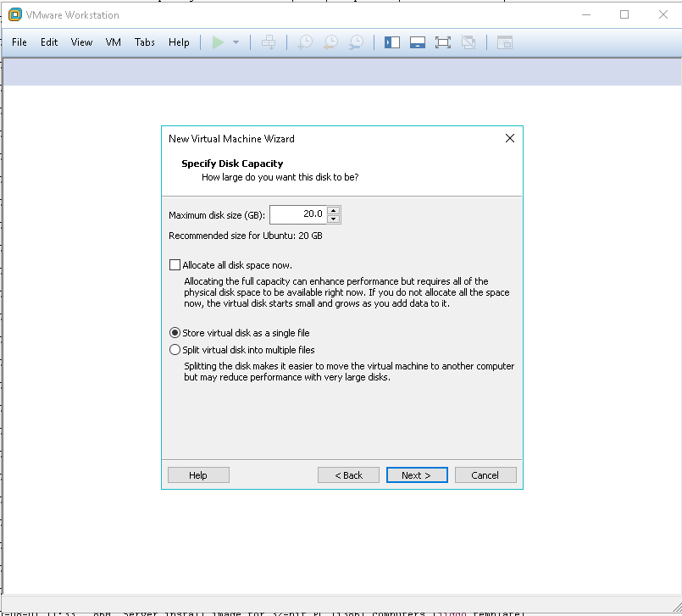Image resolution: width=682 pixels, height=616 pixels.
Task: Revert to snapshot toolbar icon
Action: pos(331,42)
